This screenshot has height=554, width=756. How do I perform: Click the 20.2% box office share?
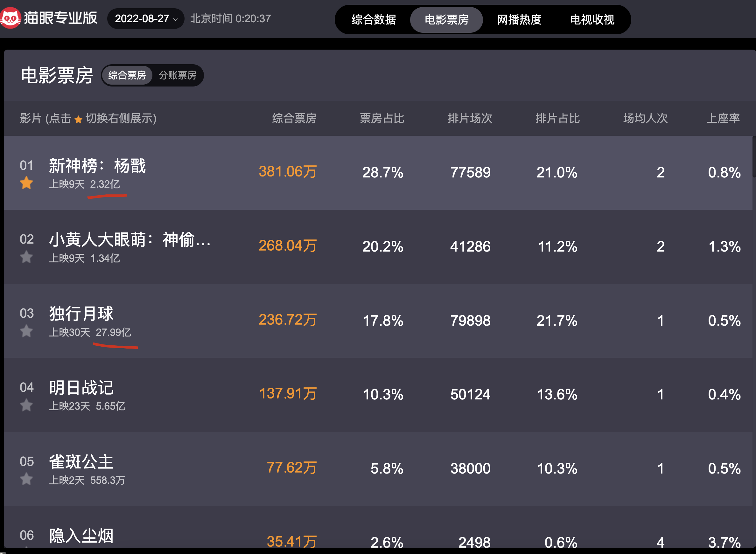pos(383,247)
